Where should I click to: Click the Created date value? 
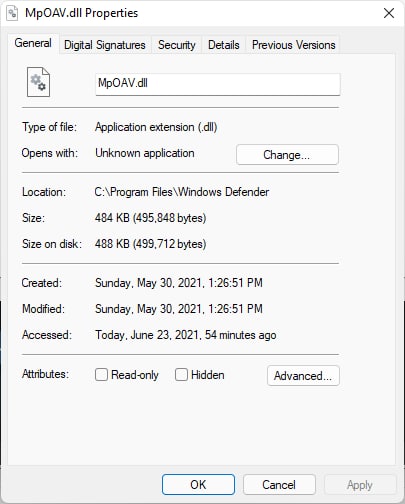179,283
